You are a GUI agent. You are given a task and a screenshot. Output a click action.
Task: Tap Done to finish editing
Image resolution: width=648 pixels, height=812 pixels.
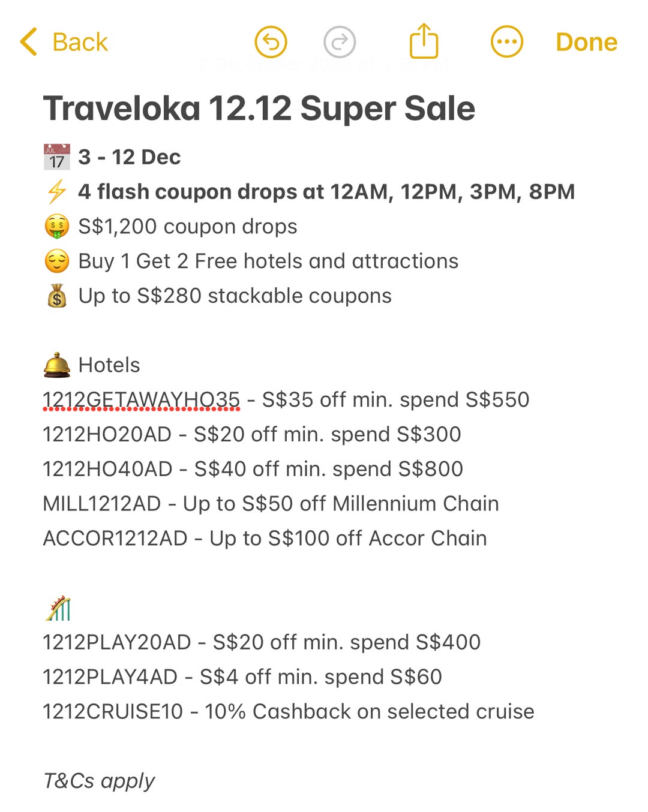(x=586, y=42)
